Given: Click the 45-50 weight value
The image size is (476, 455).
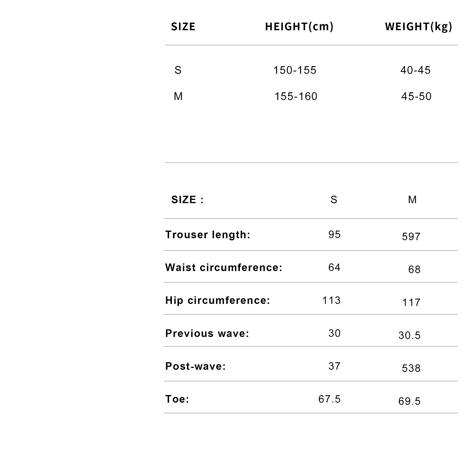Looking at the screenshot, I should 416,97.
